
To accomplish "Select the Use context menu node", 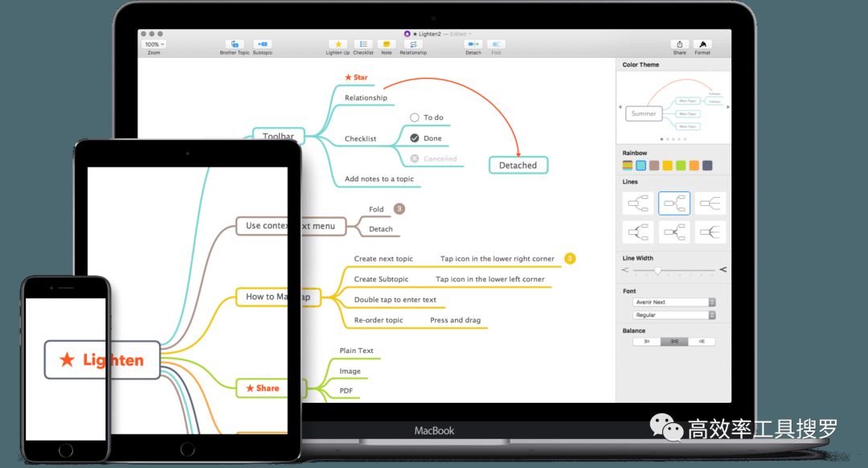I will [x=291, y=226].
